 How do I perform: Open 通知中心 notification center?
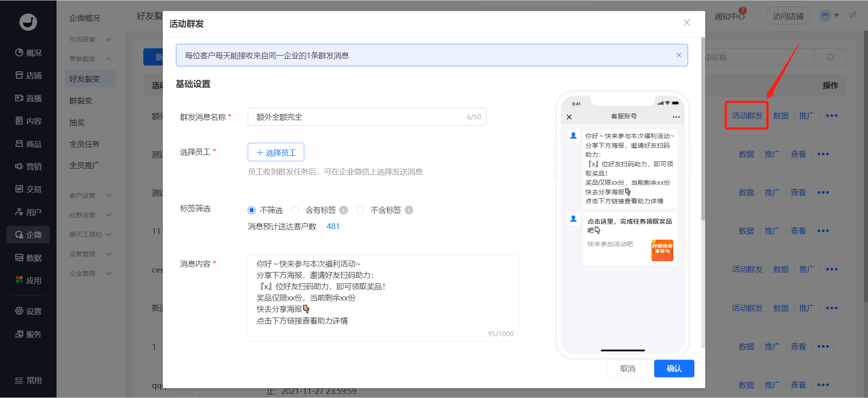tap(730, 16)
